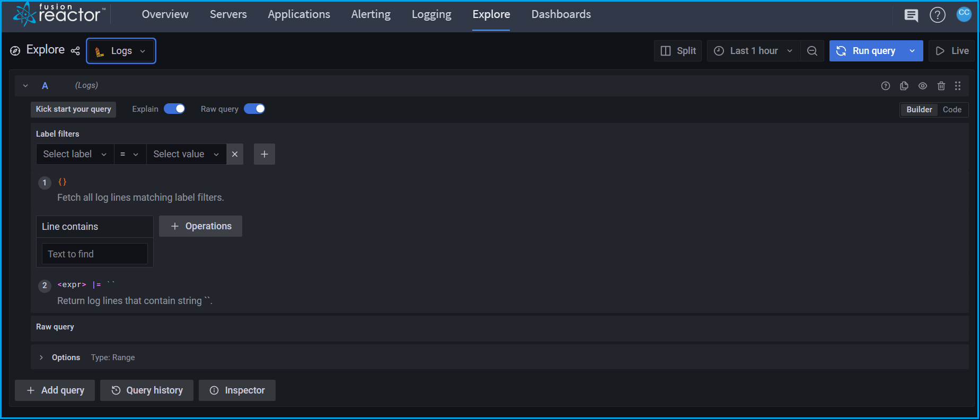Disable the Raw query toggle

(x=254, y=109)
